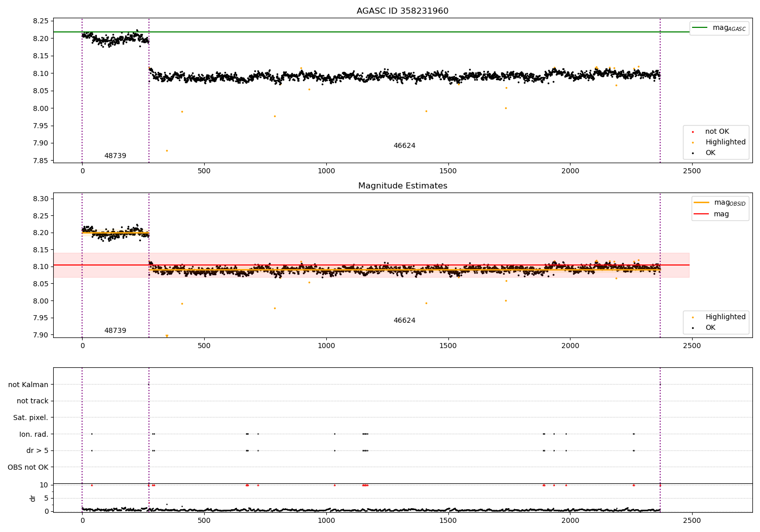The image size is (760, 532).
Task: Click the 'Magnitude Estimates' subplot title
Action: [403, 186]
